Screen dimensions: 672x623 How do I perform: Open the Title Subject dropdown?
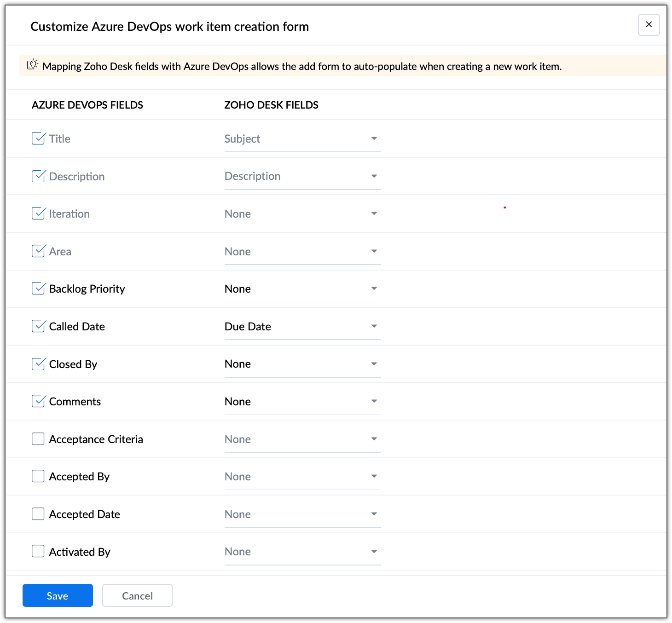pyautogui.click(x=302, y=139)
